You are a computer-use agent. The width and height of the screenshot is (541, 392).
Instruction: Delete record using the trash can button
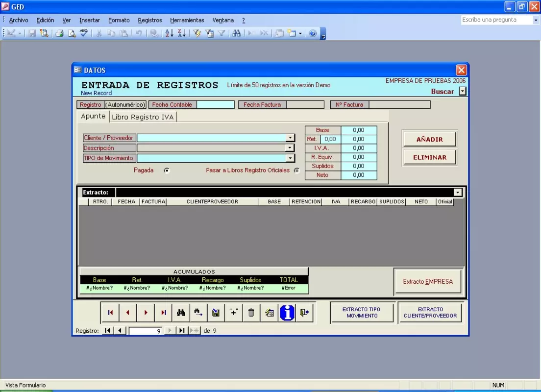[251, 313]
